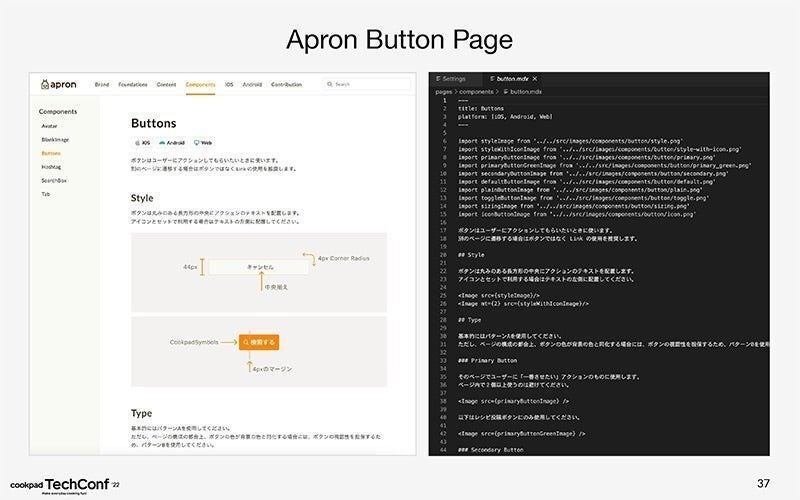Switch to the Settings editor tab
This screenshot has height=500, width=800.
tap(451, 79)
